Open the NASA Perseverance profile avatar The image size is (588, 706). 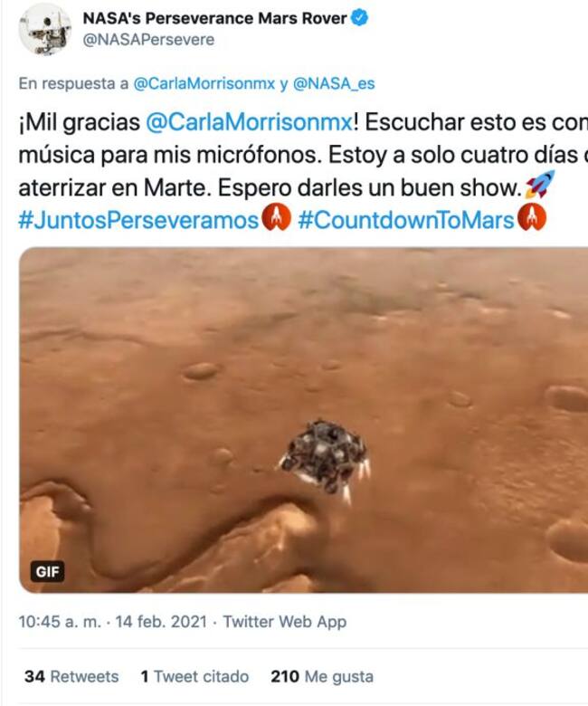44,29
